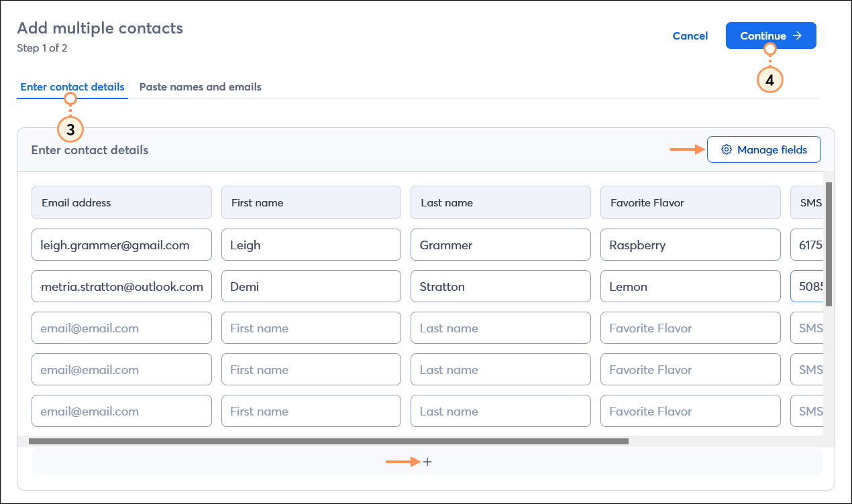Select the First name column header

point(311,202)
